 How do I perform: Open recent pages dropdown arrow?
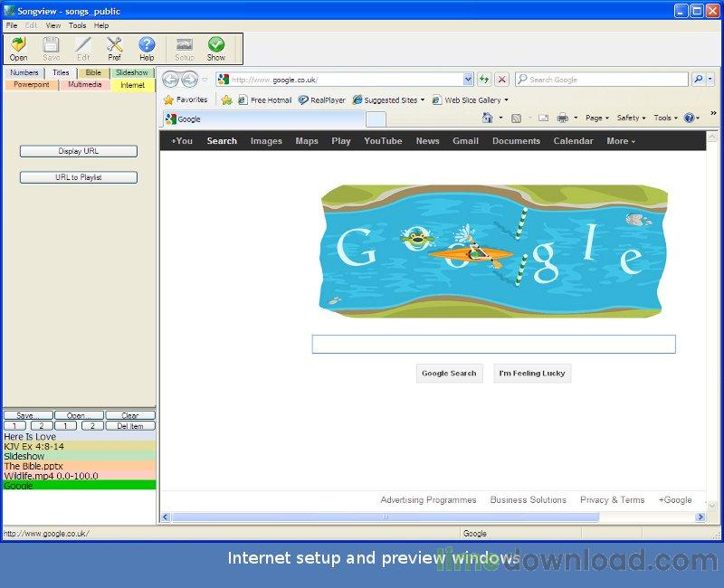coord(205,80)
